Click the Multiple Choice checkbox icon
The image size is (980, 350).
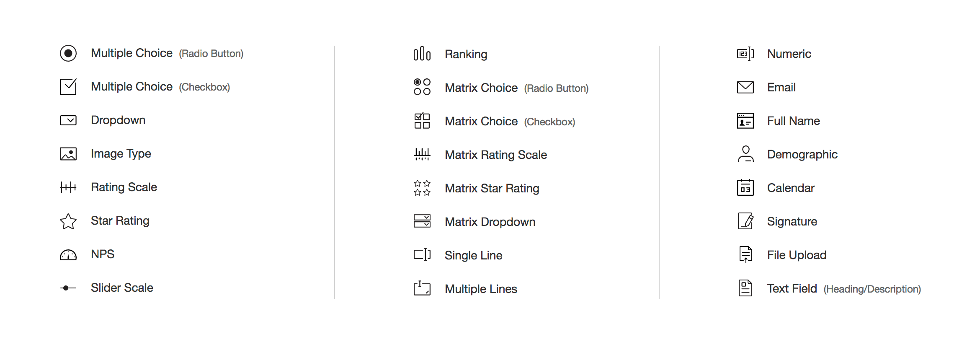coord(68,87)
